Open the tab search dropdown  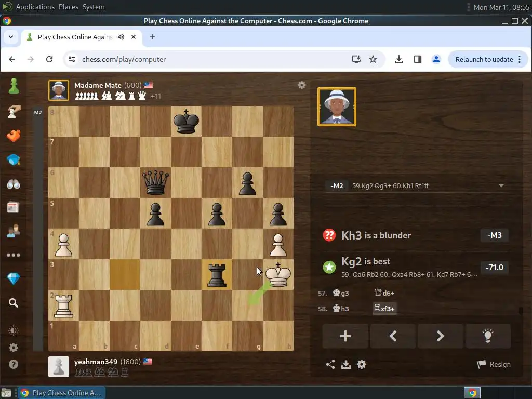11,37
